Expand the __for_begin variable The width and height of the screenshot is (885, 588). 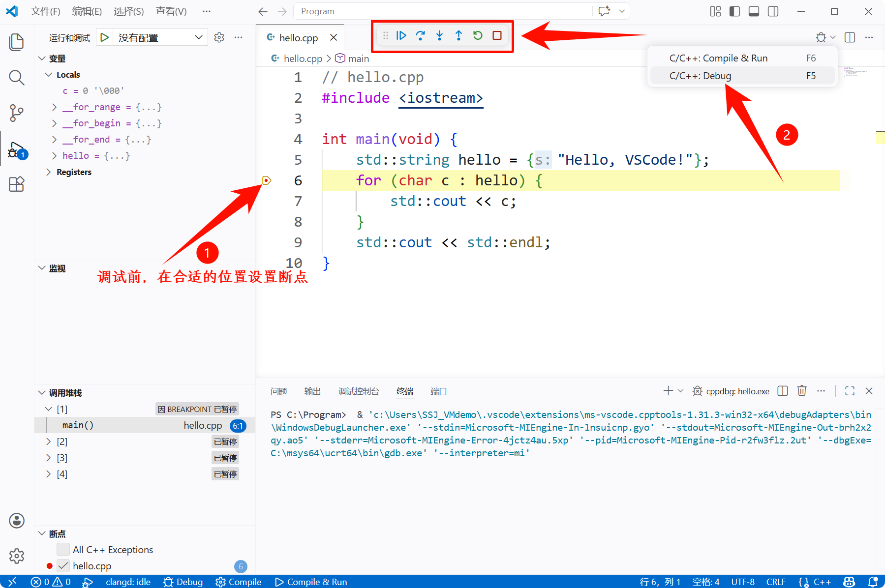(x=54, y=123)
